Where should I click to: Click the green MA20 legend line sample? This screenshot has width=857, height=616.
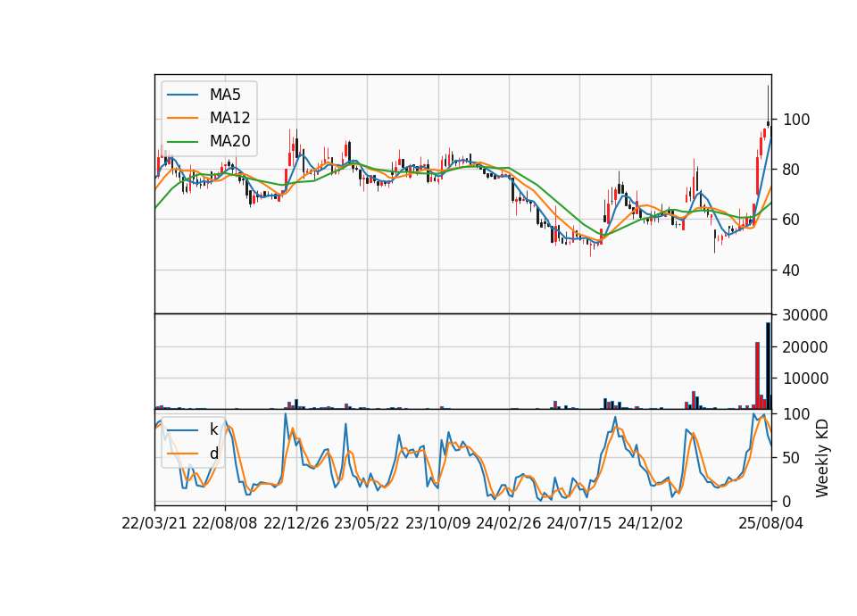click(x=182, y=142)
